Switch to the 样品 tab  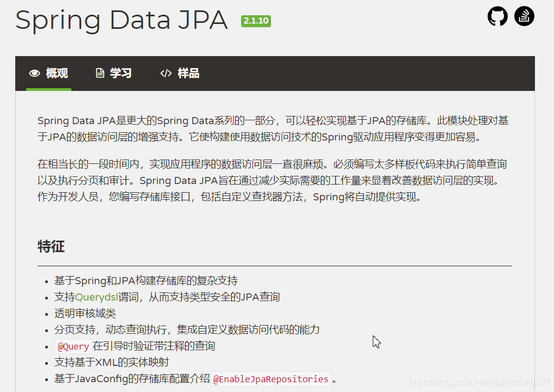(x=180, y=73)
